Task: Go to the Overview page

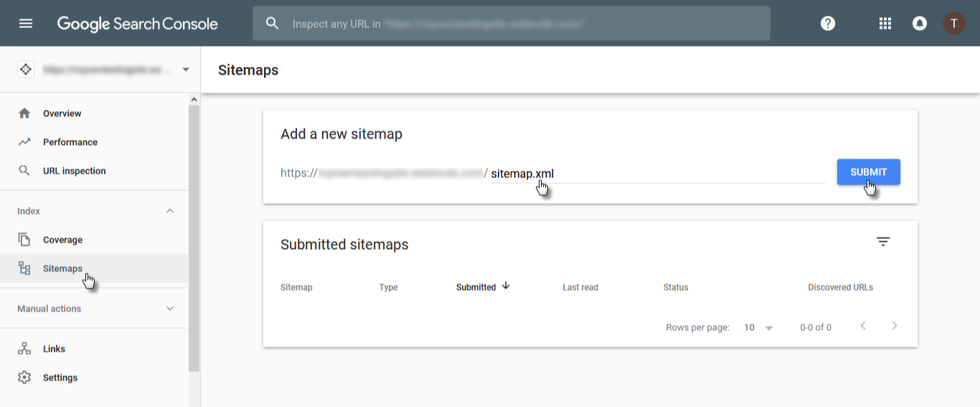Action: tap(62, 113)
